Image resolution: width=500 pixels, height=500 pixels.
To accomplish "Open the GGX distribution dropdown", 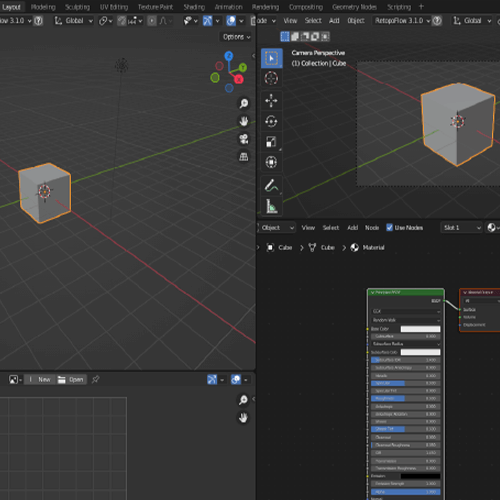I will [x=406, y=311].
